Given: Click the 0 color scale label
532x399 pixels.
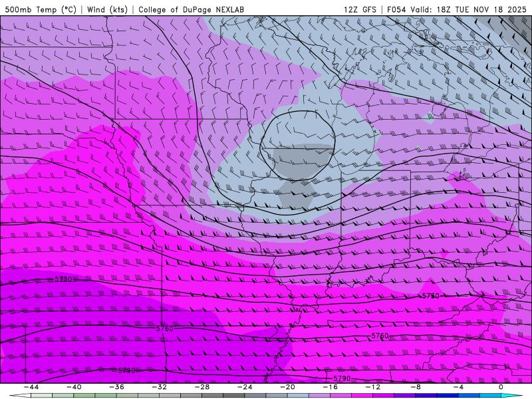Looking at the screenshot, I should (501, 387).
